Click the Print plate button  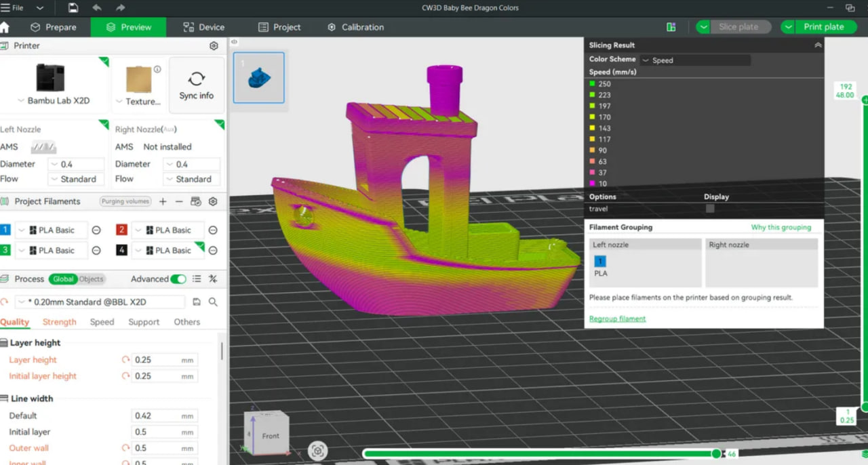[823, 27]
